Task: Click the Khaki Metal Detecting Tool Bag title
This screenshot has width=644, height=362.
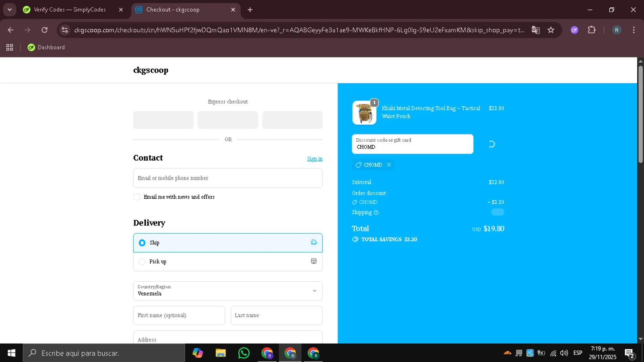Action: tap(431, 112)
